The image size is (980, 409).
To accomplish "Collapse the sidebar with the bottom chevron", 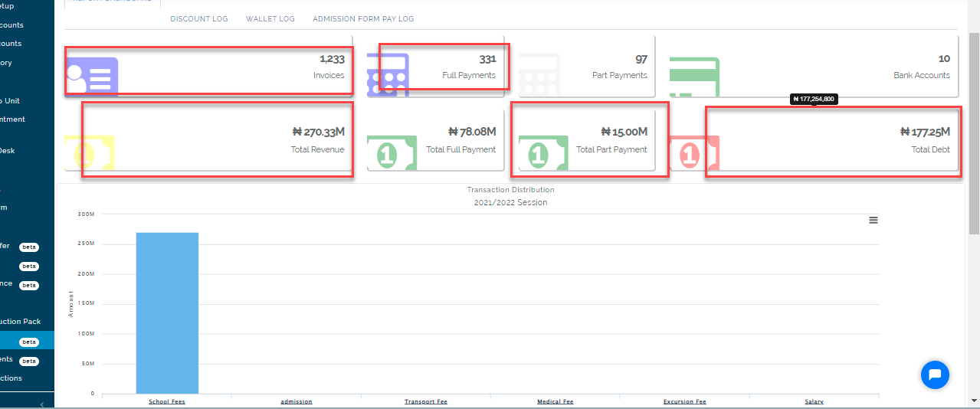I will 42,404.
